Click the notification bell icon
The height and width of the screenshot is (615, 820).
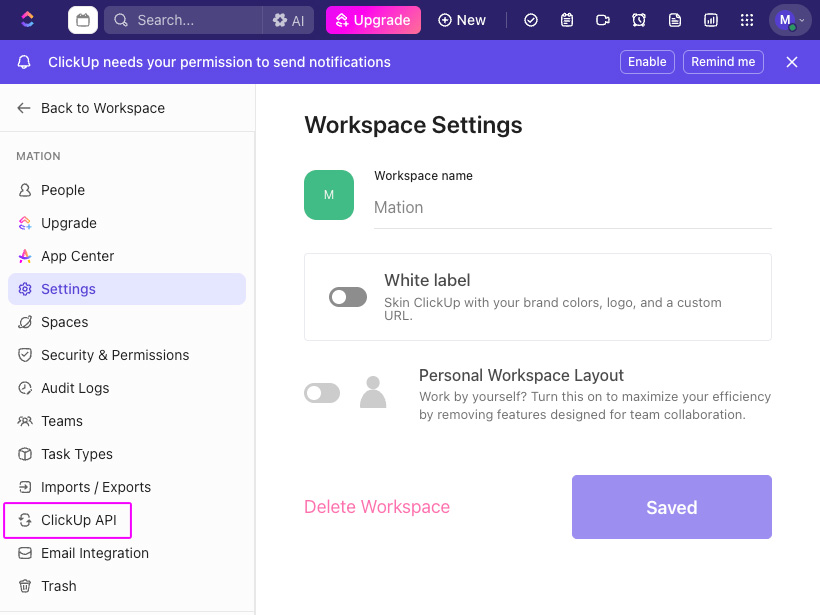pos(24,62)
